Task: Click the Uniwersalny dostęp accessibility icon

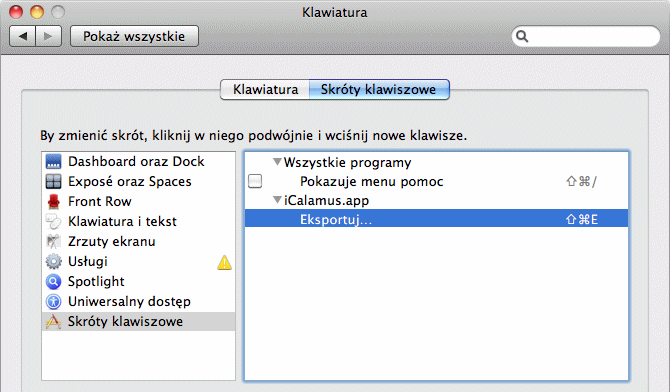Action: (x=53, y=302)
